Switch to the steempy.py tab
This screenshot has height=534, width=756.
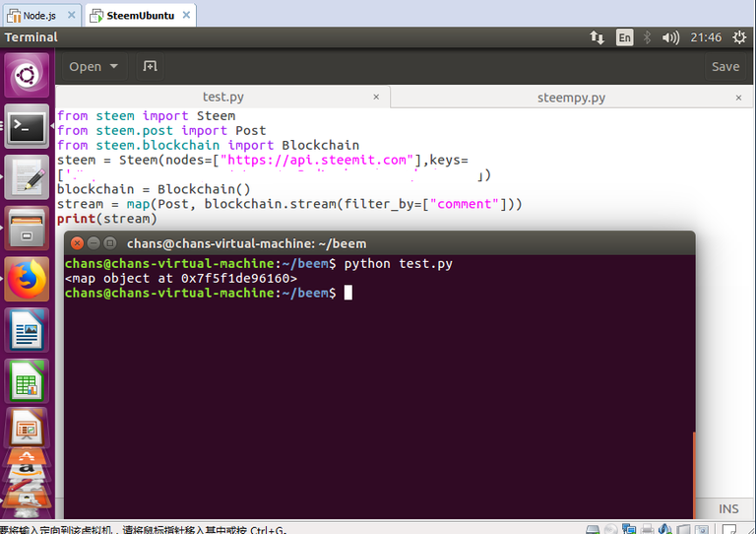pos(571,98)
